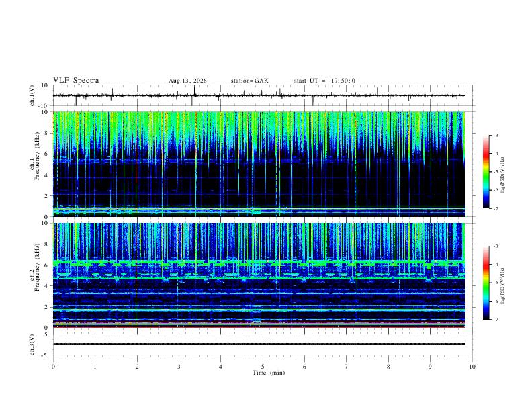This screenshot has height=411, width=532.
Task: Click the 6 kHz green band in ch.2 spectrogram
Action: click(259, 263)
